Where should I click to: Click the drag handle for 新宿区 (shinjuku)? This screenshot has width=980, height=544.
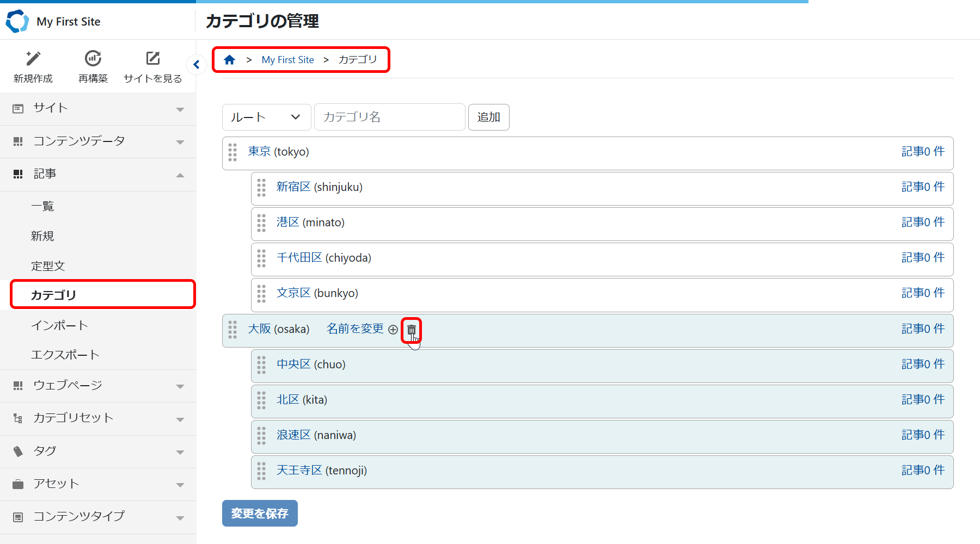tap(261, 188)
